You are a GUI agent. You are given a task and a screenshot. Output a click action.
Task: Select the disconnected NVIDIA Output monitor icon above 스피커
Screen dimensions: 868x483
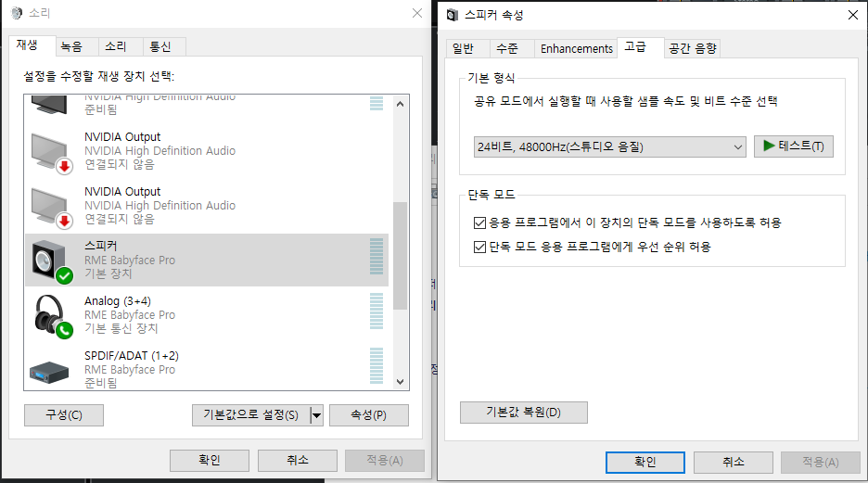click(x=52, y=206)
